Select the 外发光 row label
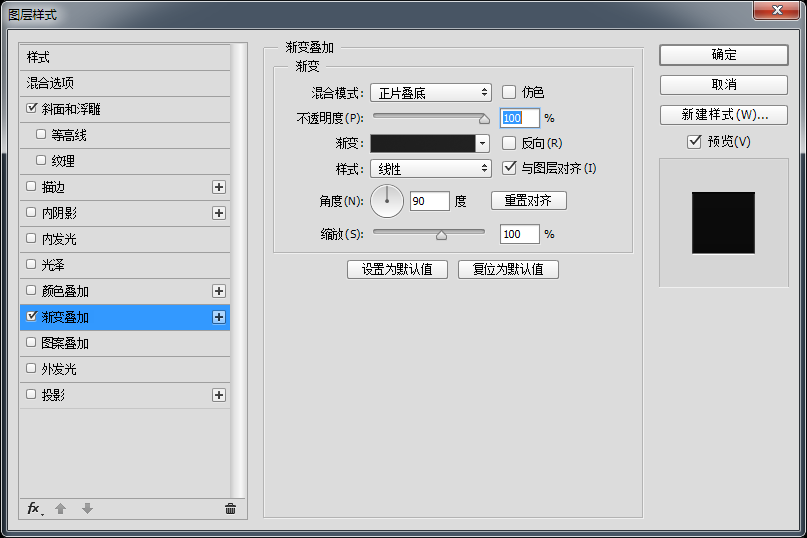The width and height of the screenshot is (807, 538). click(x=59, y=369)
